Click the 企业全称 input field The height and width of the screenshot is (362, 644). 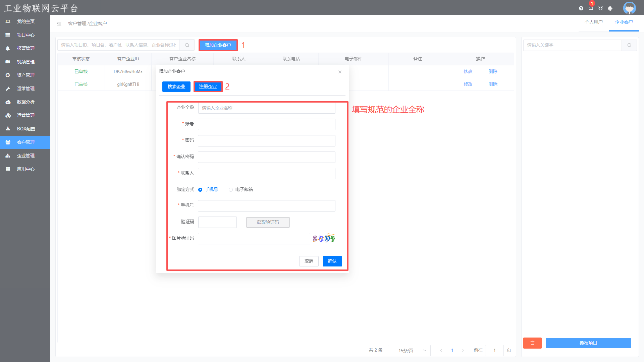point(266,108)
